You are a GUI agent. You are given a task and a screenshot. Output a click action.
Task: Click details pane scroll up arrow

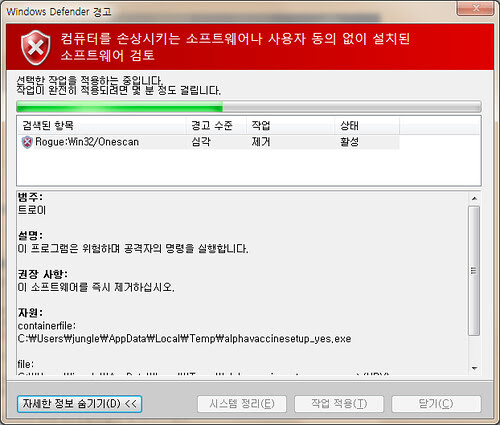tap(474, 199)
